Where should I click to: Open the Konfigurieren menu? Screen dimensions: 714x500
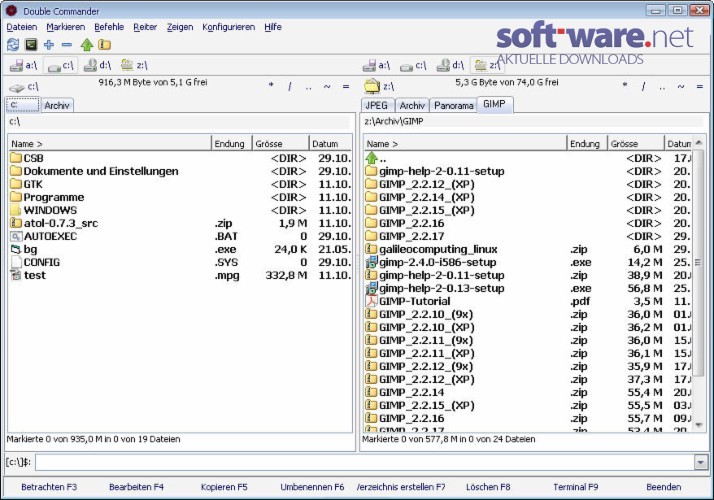click(229, 27)
